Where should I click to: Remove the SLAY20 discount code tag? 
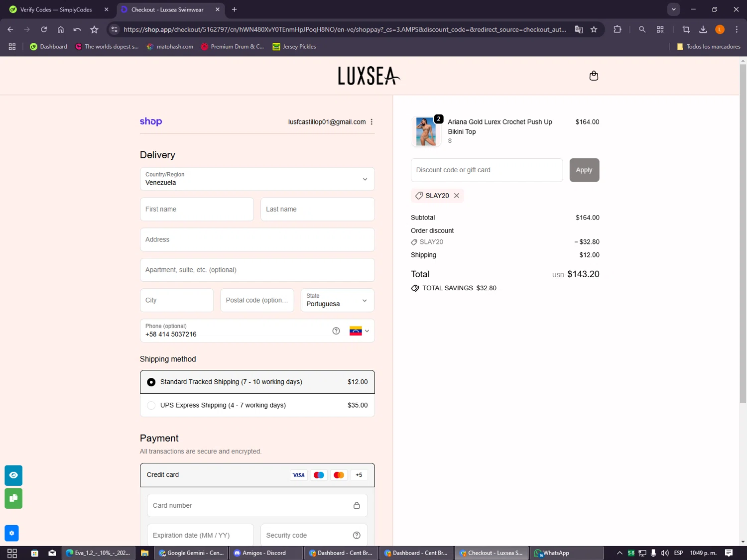pyautogui.click(x=456, y=196)
